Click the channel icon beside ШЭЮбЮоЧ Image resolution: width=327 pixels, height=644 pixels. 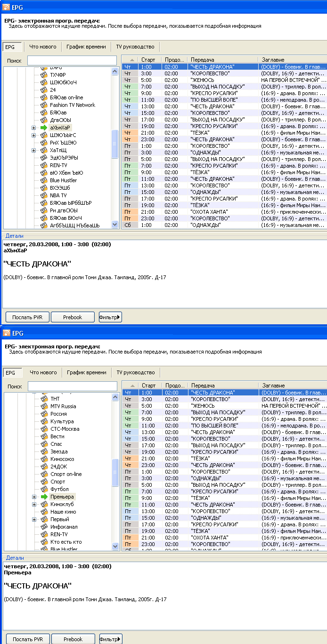(x=44, y=82)
